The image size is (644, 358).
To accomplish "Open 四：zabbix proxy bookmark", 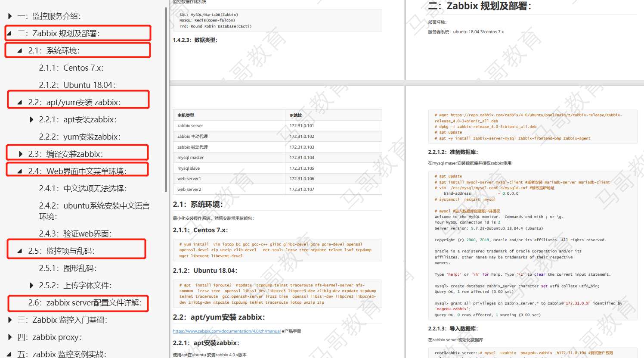I will coord(50,337).
